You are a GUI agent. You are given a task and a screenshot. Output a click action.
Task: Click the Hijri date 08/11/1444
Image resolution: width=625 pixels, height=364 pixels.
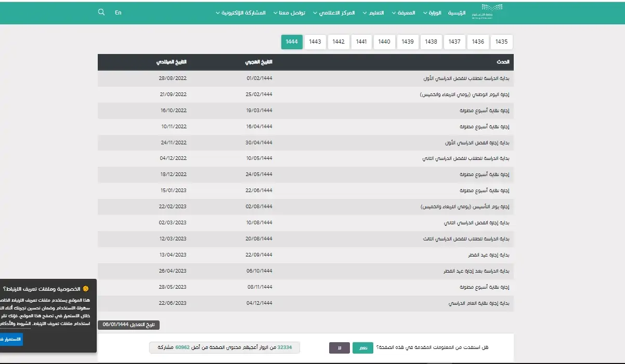point(260,287)
